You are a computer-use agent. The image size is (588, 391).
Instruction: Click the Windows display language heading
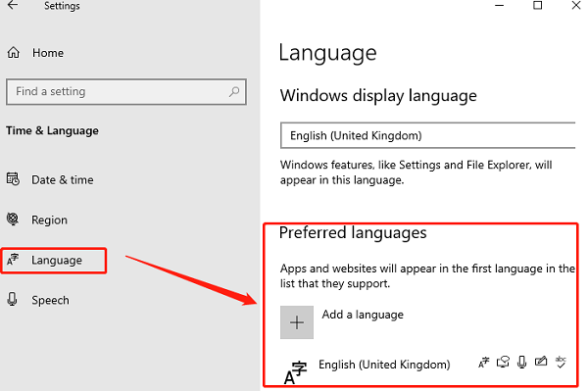[378, 96]
